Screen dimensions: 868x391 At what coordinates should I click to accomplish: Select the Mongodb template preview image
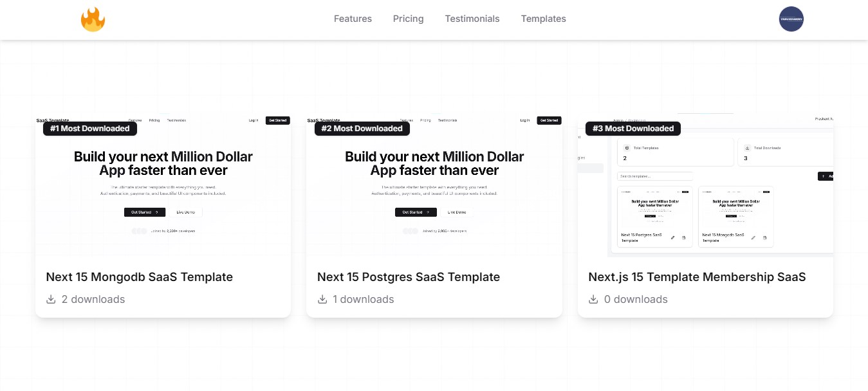click(163, 193)
